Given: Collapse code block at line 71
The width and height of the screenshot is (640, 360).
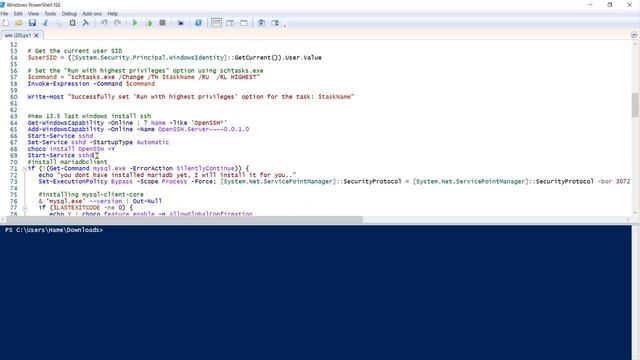Looking at the screenshot, I should click(24, 169).
